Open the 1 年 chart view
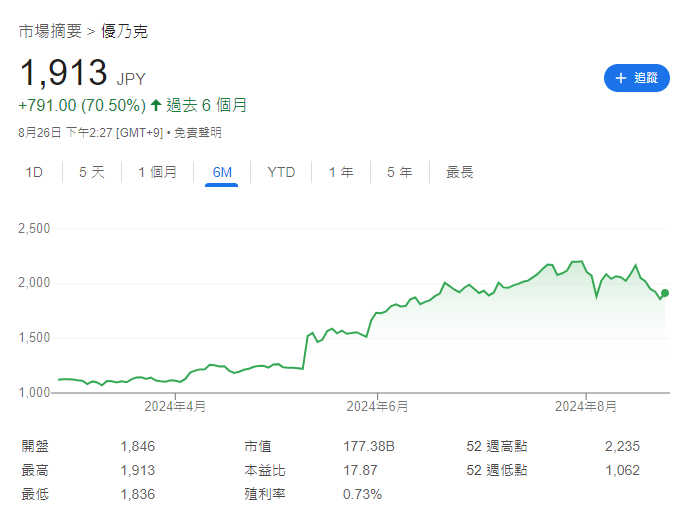Screen dimensions: 700x507 [x=341, y=172]
